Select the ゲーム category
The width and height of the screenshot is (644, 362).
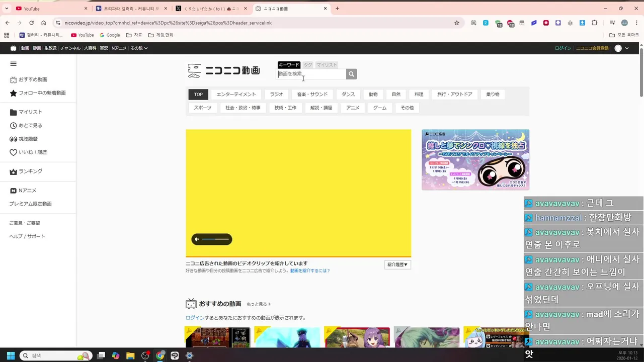point(380,108)
